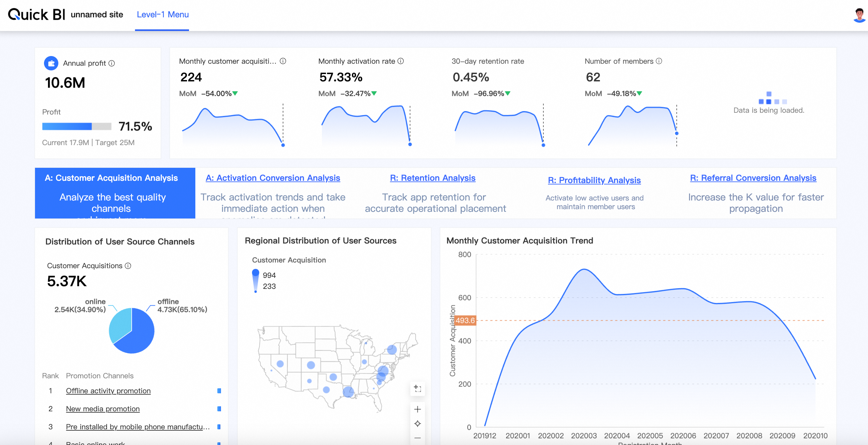Click the info icon beside Customer Acquisitions
This screenshot has height=445, width=868.
coord(128,266)
